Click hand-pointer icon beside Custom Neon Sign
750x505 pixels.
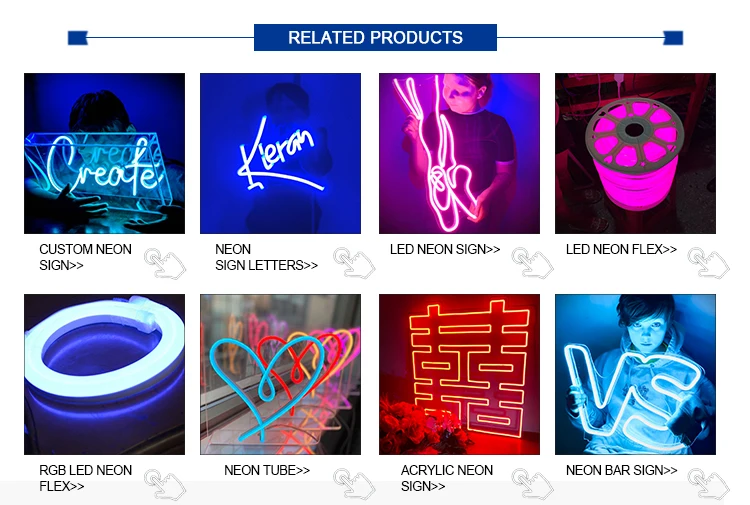click(165, 263)
